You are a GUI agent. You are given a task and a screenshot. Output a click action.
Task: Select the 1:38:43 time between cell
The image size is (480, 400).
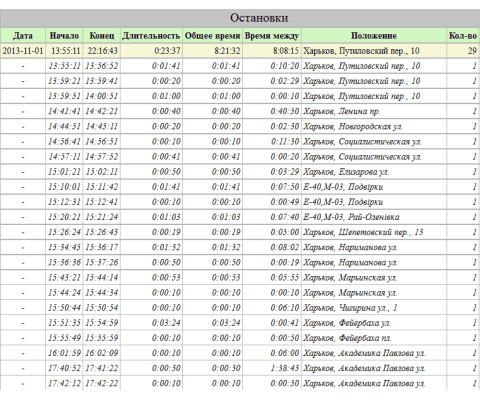(x=272, y=368)
